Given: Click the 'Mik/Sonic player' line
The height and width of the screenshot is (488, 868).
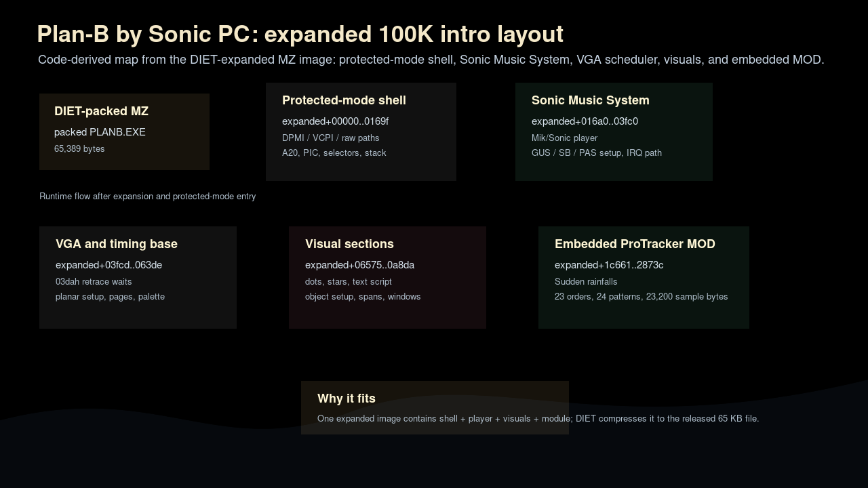Looking at the screenshot, I should pyautogui.click(x=564, y=138).
